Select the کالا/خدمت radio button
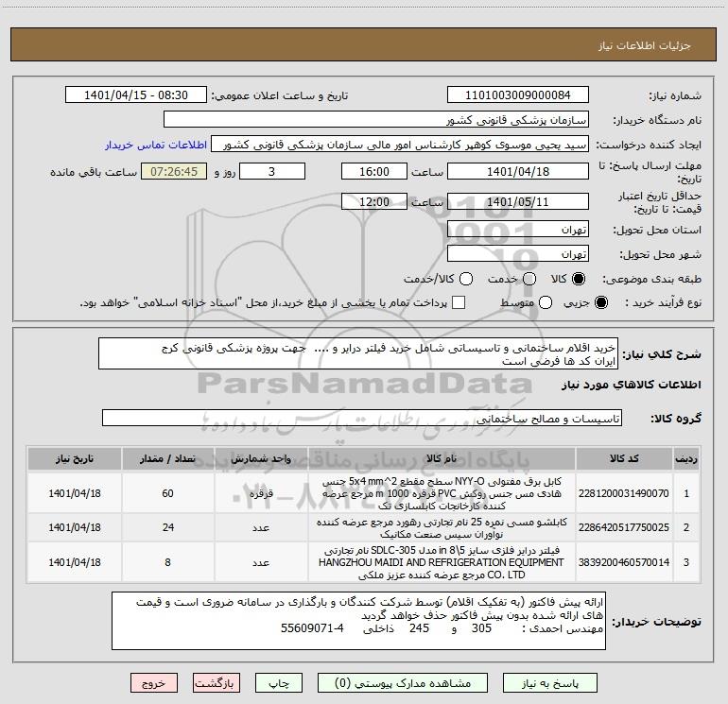This screenshot has height=704, width=728. click(x=466, y=279)
